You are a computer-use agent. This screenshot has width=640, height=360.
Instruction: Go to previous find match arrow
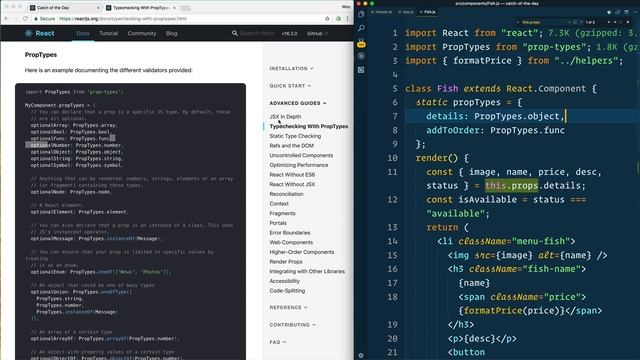pos(609,22)
